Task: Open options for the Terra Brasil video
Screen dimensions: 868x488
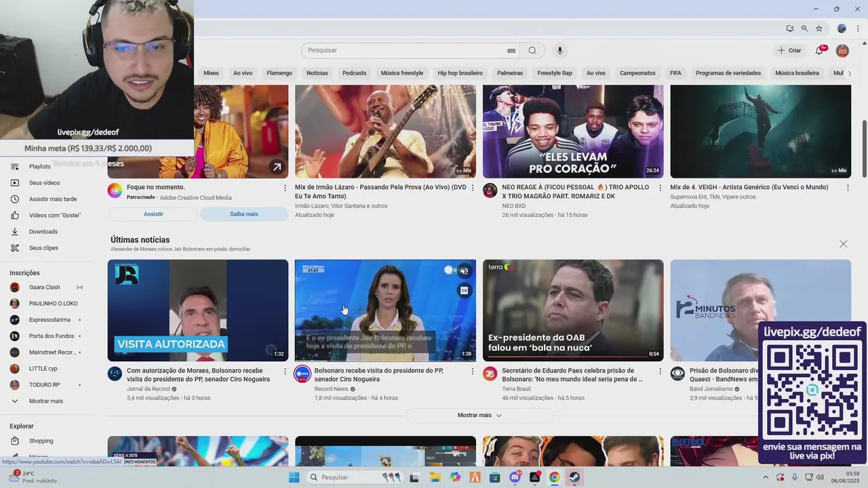Action: [x=660, y=371]
